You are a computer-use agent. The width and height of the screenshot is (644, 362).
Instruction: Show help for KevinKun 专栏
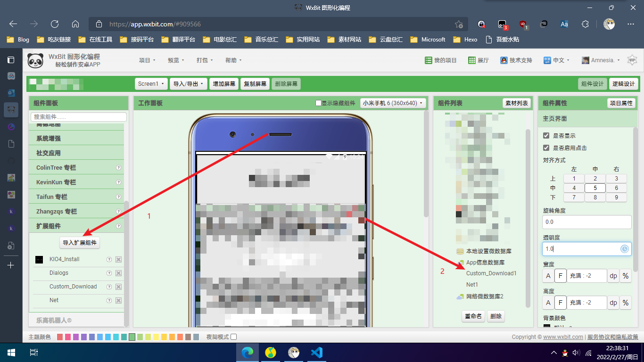(119, 182)
